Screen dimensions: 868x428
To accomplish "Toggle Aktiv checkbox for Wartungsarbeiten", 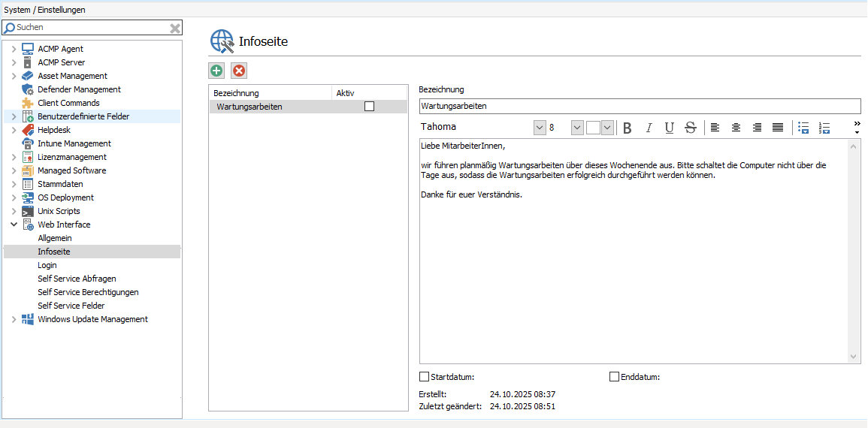I will [x=369, y=107].
